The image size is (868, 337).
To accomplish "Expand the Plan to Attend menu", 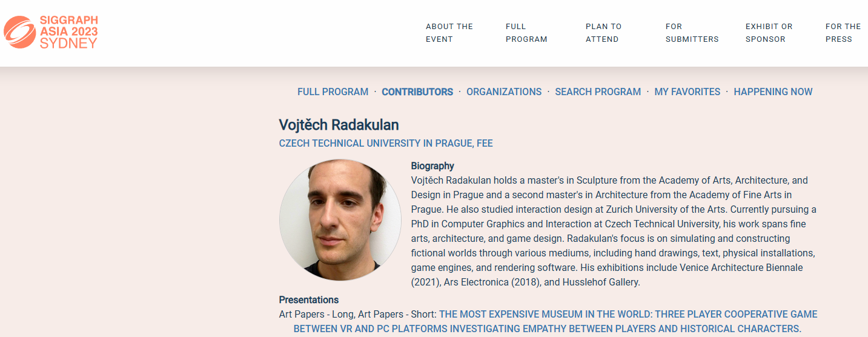I will (x=603, y=33).
